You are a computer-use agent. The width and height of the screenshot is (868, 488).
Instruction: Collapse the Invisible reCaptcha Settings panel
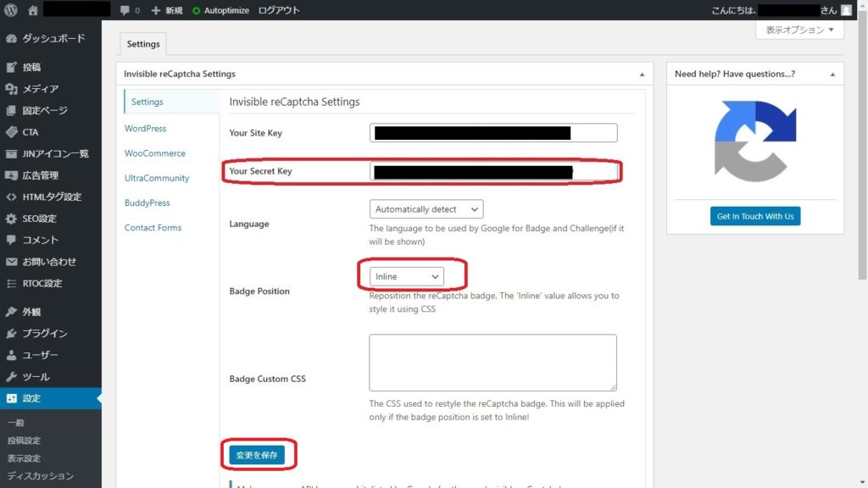(x=642, y=75)
